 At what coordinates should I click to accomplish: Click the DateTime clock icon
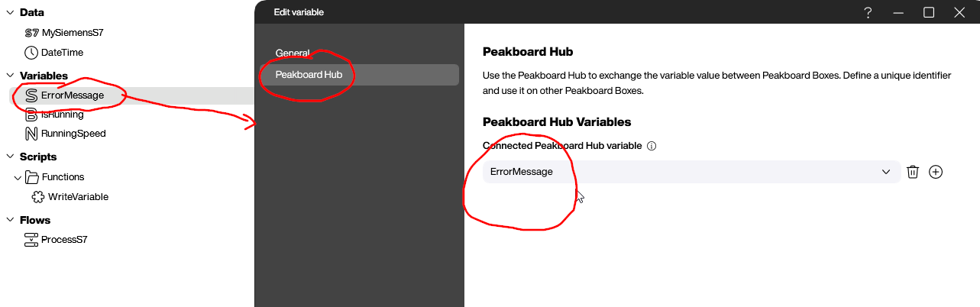click(31, 53)
